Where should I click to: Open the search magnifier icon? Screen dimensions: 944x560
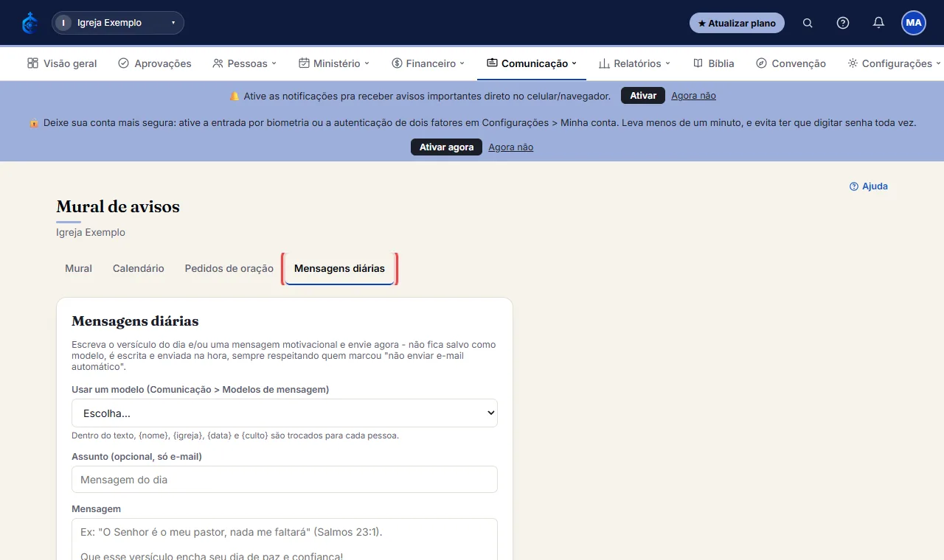coord(808,23)
